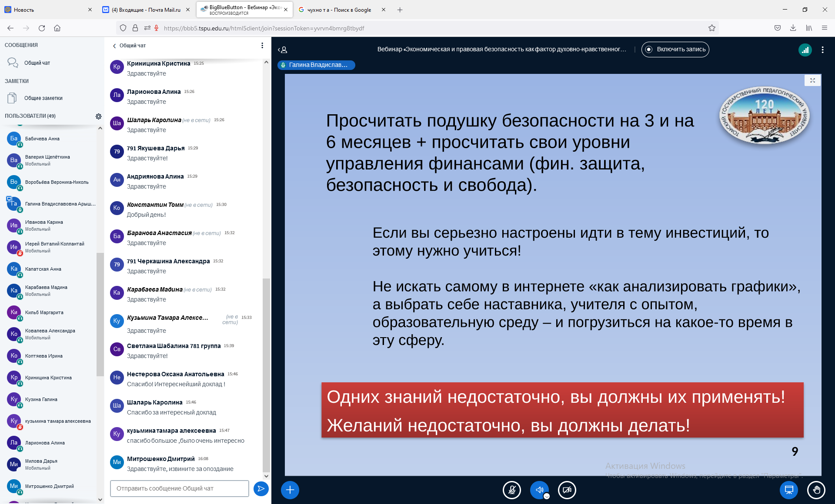Open Общие заметки shared notes
The width and height of the screenshot is (835, 504).
click(x=52, y=98)
